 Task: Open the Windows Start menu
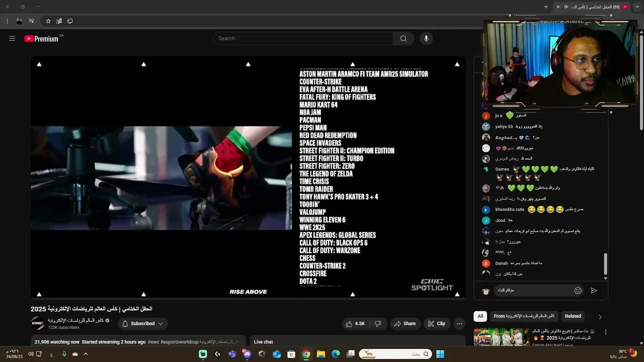coord(440,354)
